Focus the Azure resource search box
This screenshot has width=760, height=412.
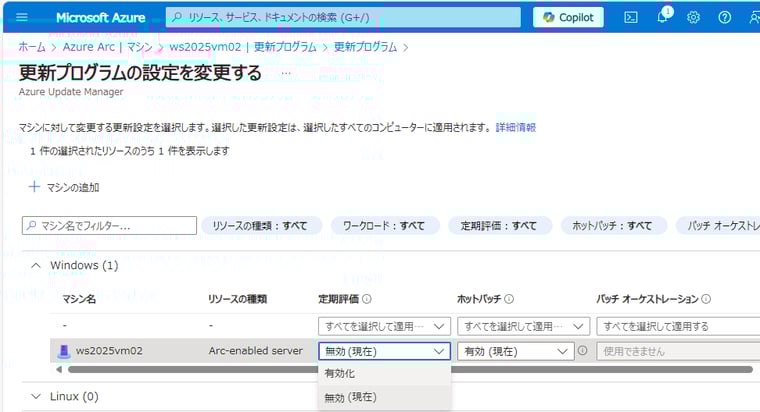343,17
